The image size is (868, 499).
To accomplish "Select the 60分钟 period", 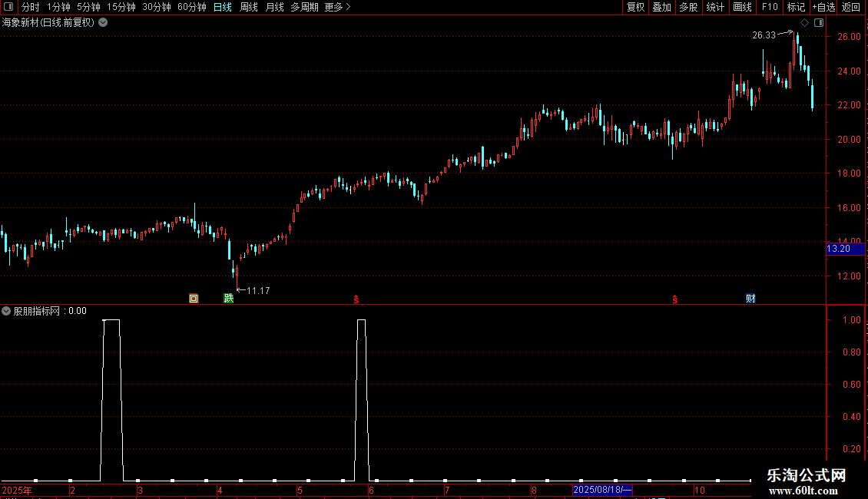I will [192, 7].
